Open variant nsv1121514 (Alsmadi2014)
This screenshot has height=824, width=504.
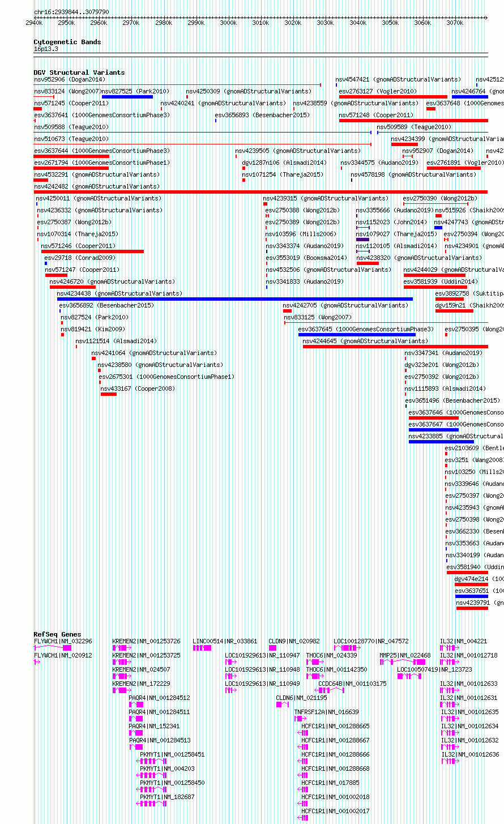[116, 341]
